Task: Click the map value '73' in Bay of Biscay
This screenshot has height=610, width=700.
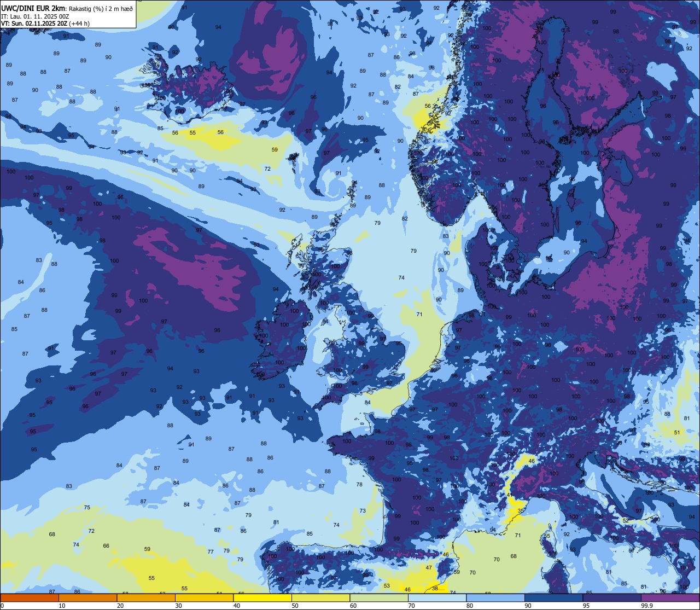Action: [x=363, y=511]
